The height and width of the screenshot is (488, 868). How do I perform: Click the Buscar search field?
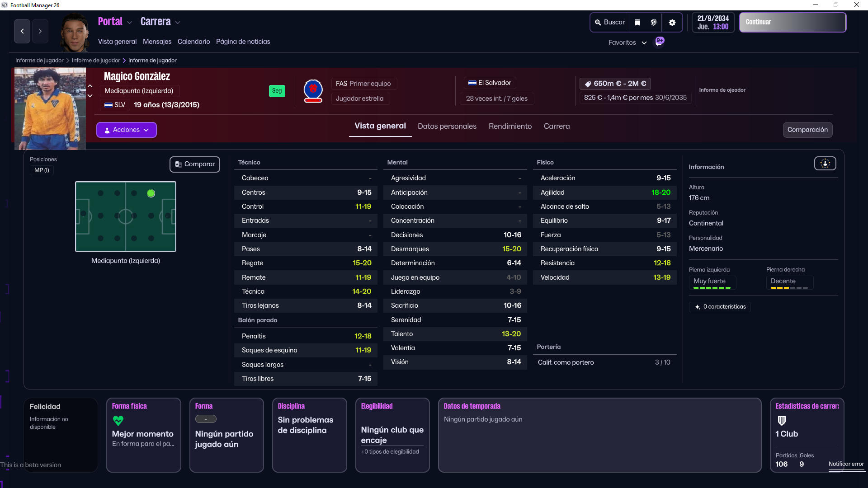(610, 23)
